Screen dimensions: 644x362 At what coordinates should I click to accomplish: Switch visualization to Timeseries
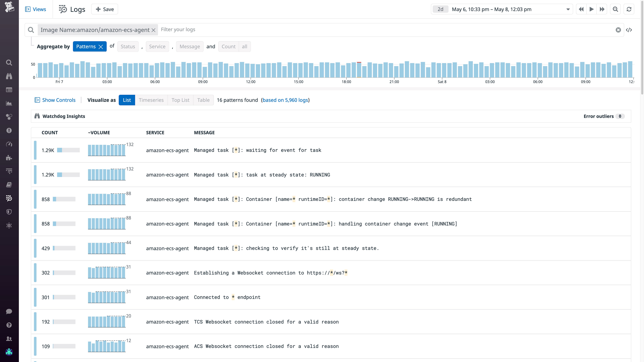(x=151, y=100)
